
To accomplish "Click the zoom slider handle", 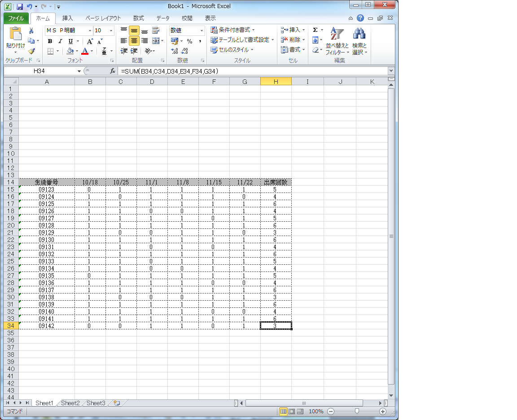I will 357,411.
